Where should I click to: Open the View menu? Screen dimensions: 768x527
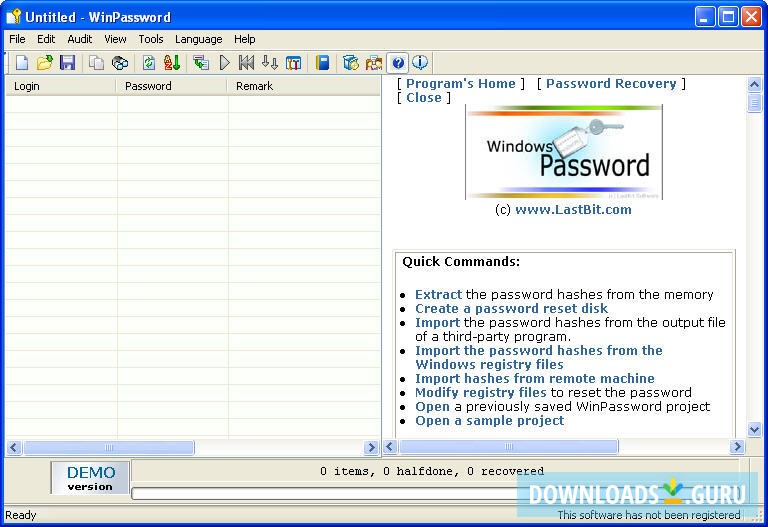point(115,39)
